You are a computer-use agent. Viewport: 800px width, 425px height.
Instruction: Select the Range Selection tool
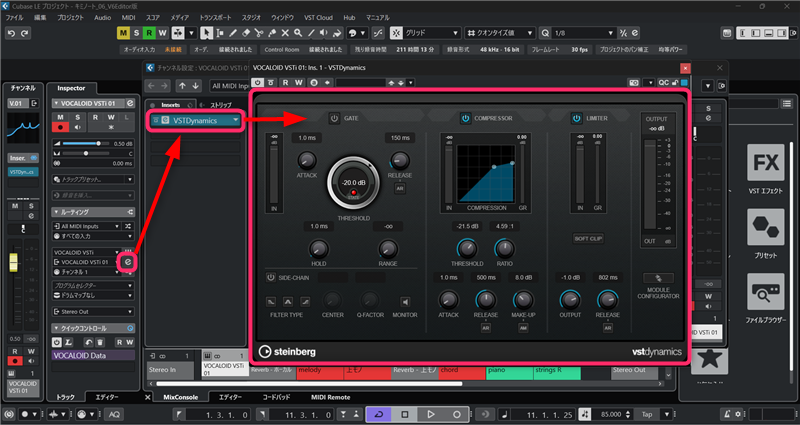pyautogui.click(x=220, y=33)
